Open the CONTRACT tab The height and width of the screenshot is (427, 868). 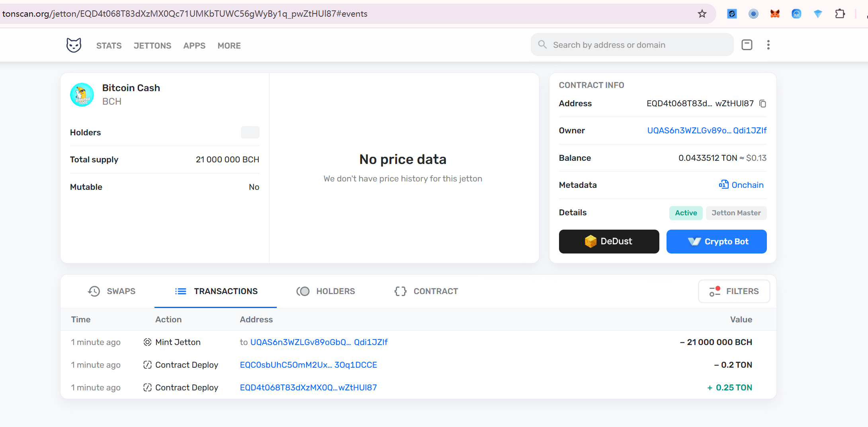(426, 291)
